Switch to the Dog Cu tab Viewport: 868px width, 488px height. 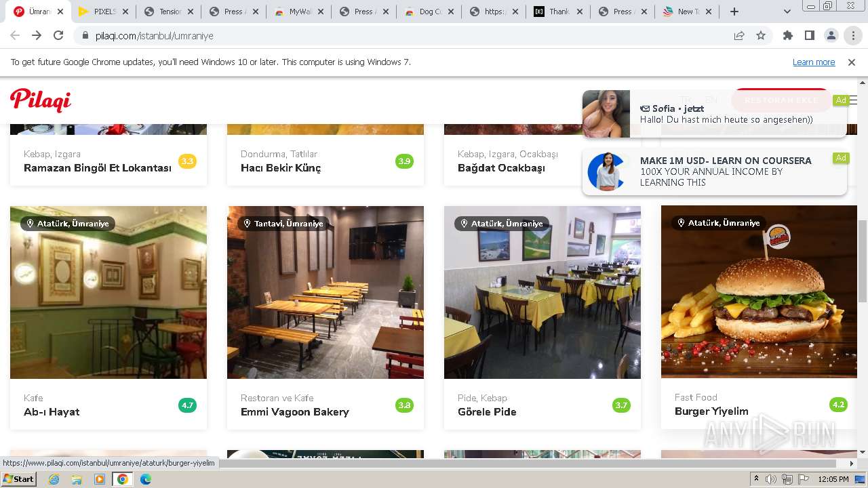click(429, 12)
